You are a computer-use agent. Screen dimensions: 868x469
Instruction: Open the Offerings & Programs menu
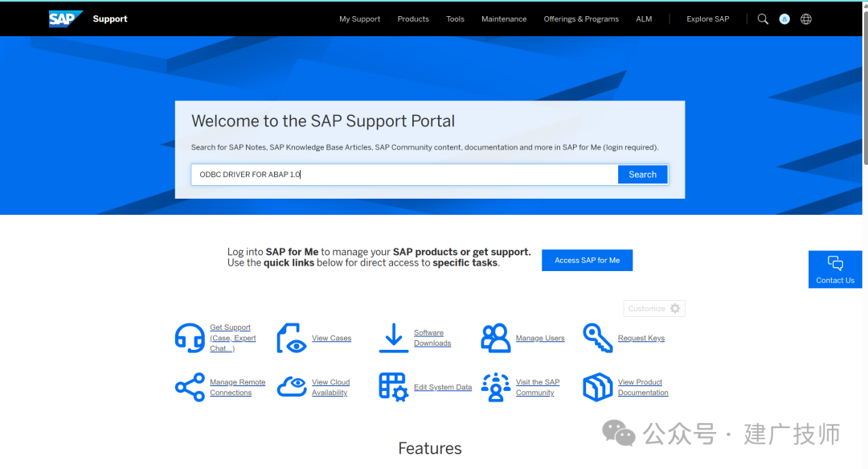pyautogui.click(x=581, y=19)
